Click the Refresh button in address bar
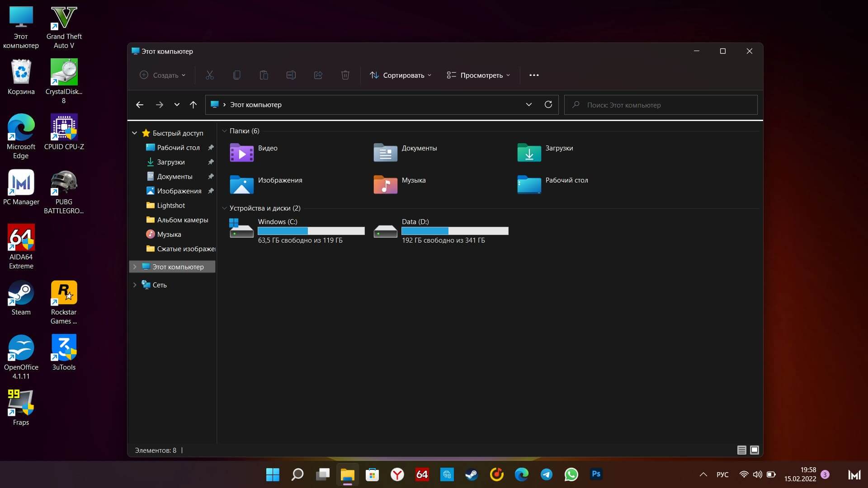The width and height of the screenshot is (868, 488). pyautogui.click(x=548, y=104)
